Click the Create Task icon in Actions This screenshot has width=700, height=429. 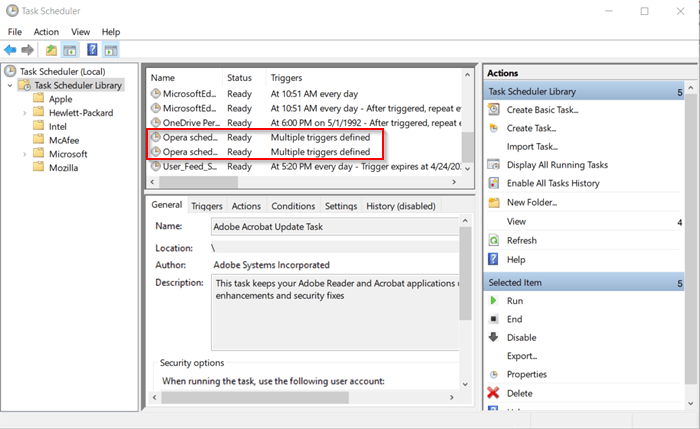click(x=494, y=128)
